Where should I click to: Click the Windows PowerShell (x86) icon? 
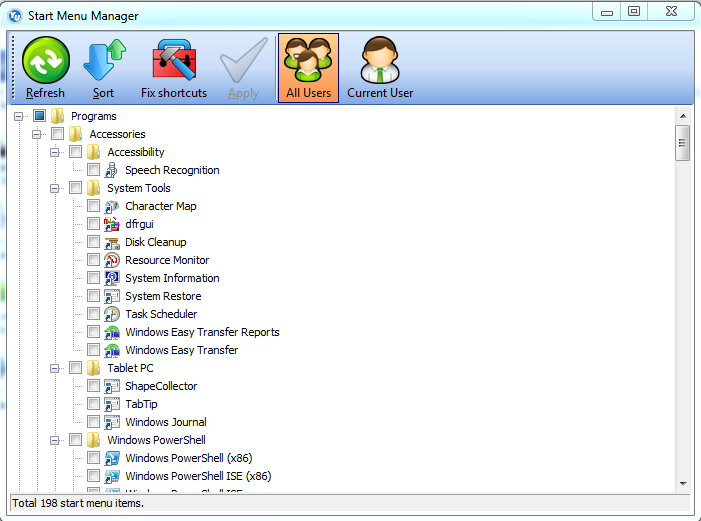pos(111,458)
